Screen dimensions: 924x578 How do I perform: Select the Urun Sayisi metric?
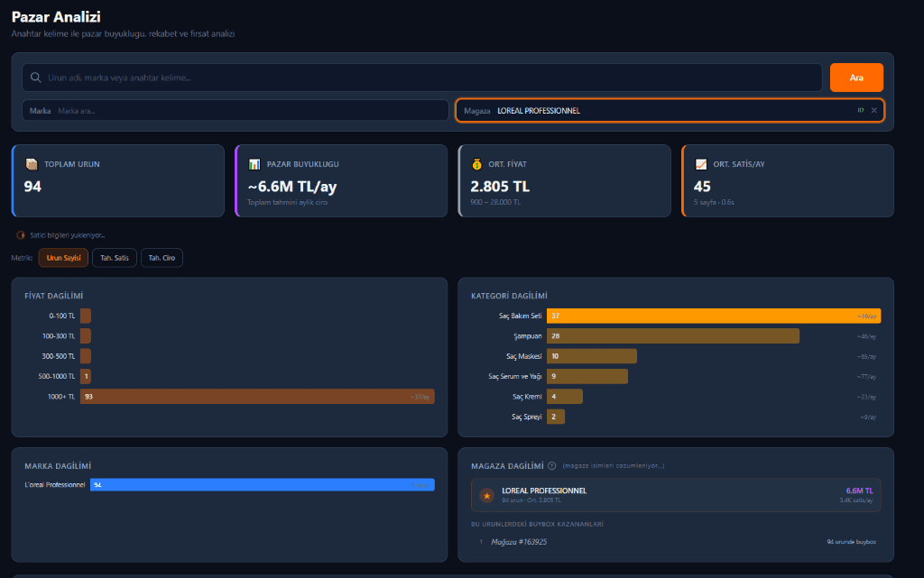(x=63, y=259)
